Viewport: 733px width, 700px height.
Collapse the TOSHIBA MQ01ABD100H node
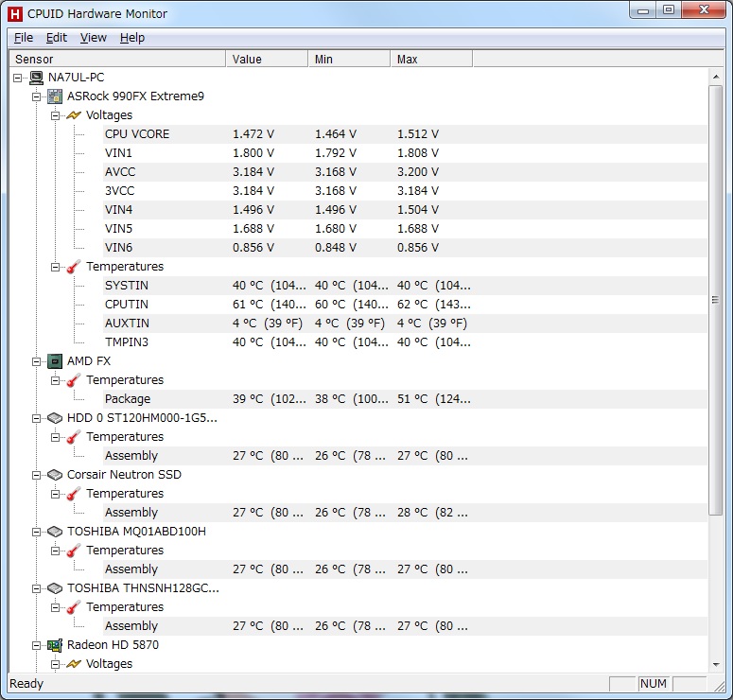tap(37, 533)
